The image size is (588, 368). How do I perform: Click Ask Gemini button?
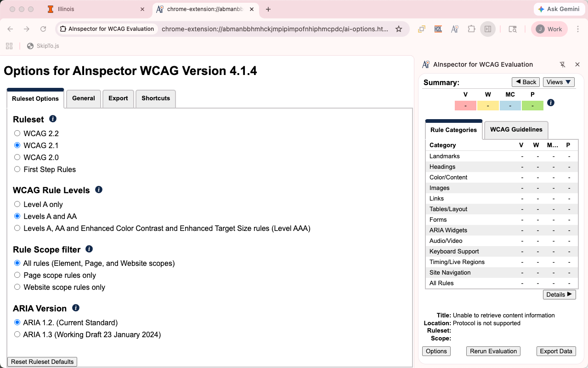tap(559, 9)
